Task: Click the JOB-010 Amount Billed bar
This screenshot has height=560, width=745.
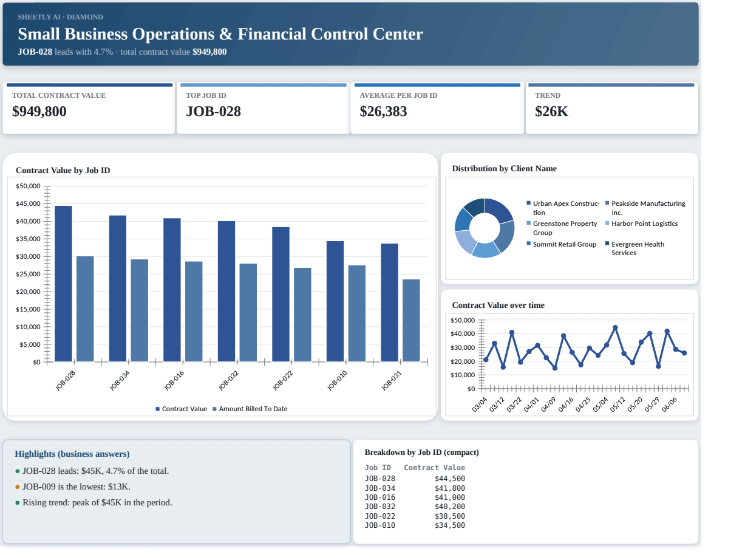Action: tap(357, 313)
